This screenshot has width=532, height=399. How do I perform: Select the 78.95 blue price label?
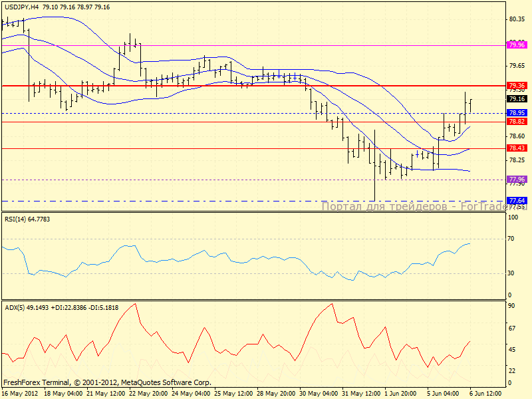tap(517, 112)
